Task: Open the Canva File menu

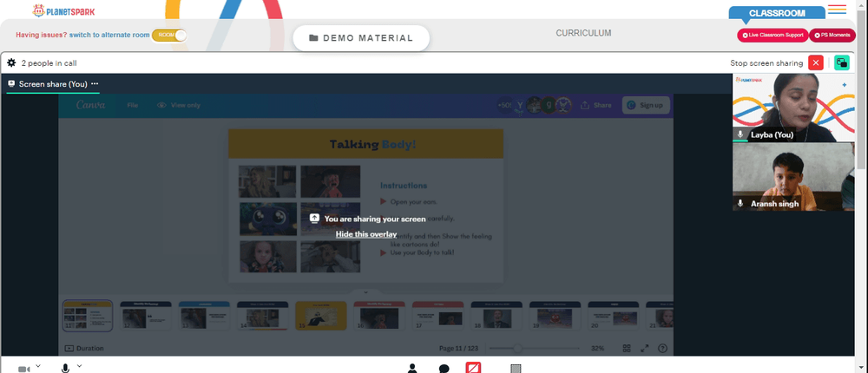Action: pos(132,105)
